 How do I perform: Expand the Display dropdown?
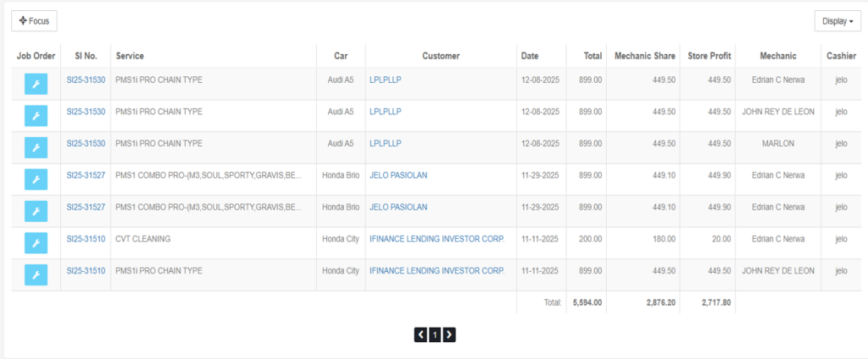click(837, 21)
